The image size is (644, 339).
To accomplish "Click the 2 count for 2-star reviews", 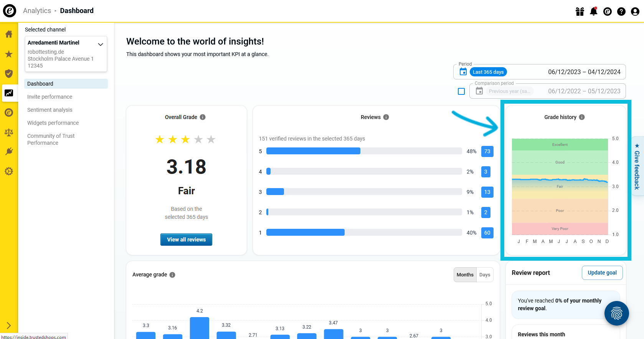I will click(485, 212).
